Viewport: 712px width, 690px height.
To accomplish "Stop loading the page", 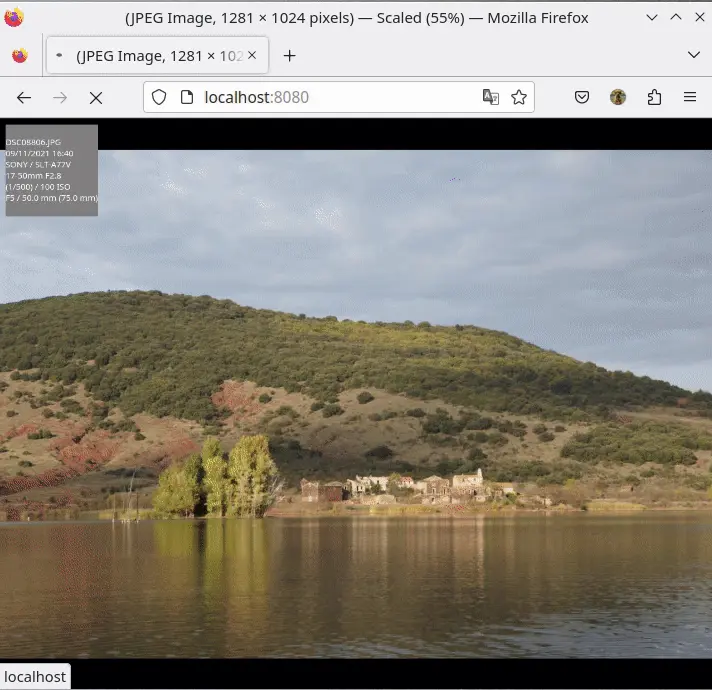I will coord(96,97).
